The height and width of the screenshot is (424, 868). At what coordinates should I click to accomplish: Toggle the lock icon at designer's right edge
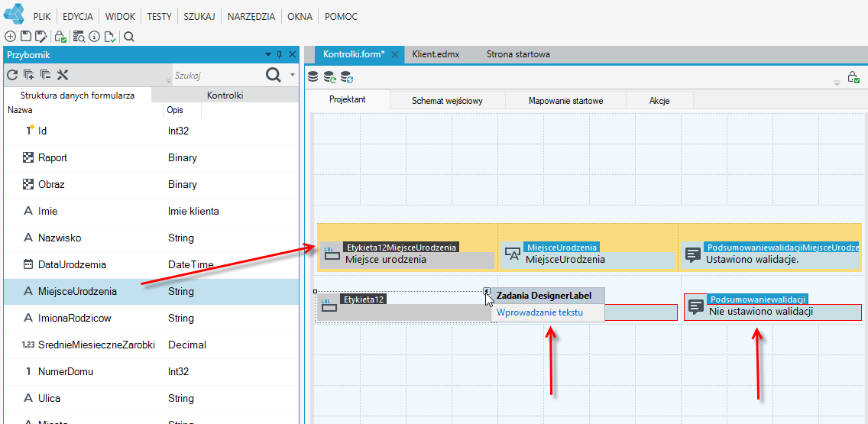pyautogui.click(x=853, y=77)
